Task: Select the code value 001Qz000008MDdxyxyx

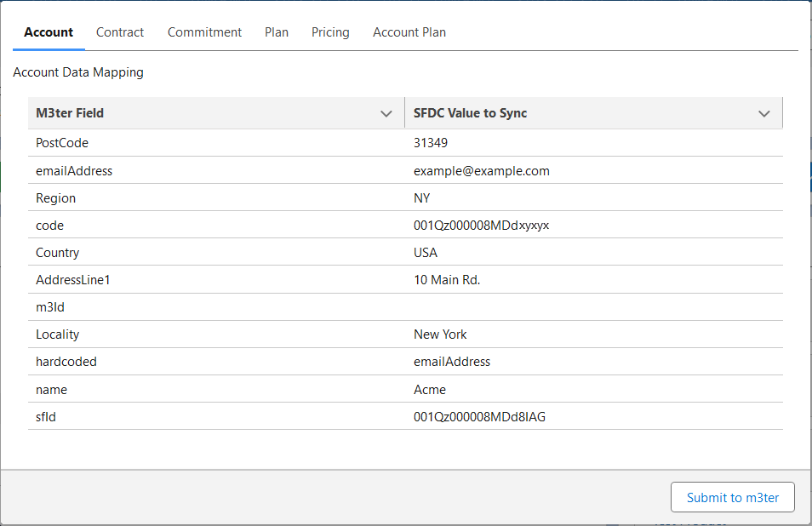Action: [x=481, y=226]
